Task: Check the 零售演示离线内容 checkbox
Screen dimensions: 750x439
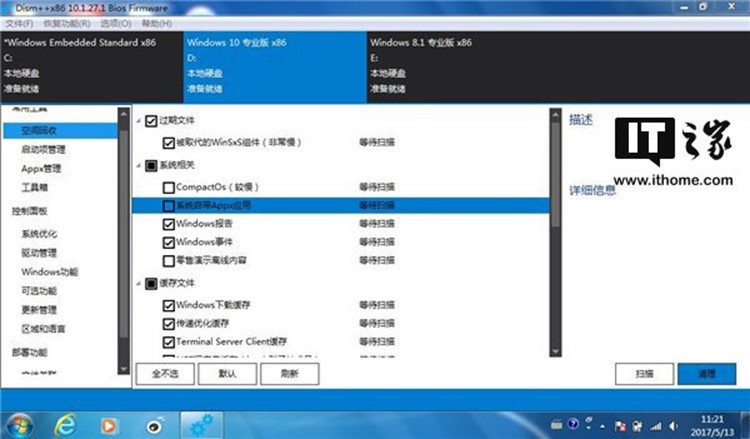Action: [167, 260]
